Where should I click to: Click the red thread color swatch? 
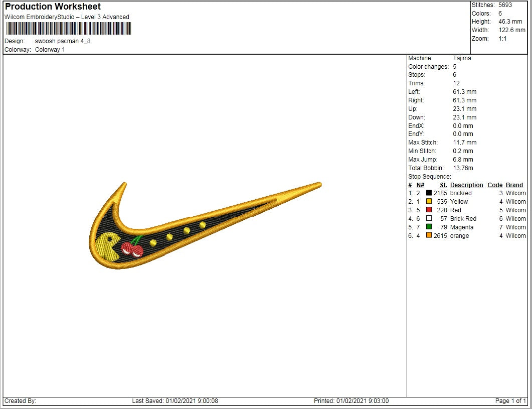(429, 210)
